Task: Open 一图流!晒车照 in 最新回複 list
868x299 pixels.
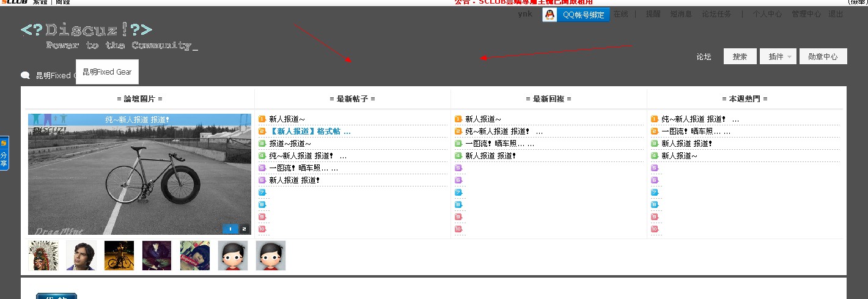Action: pos(499,144)
